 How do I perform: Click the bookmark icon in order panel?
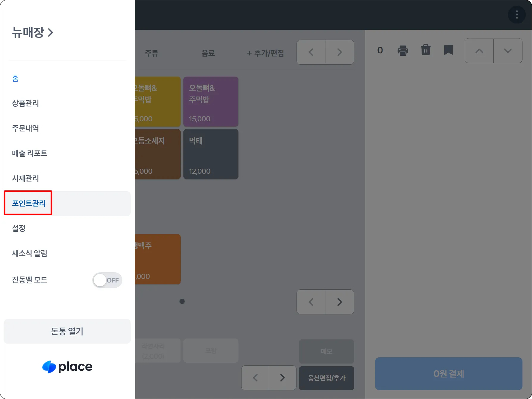tap(448, 50)
